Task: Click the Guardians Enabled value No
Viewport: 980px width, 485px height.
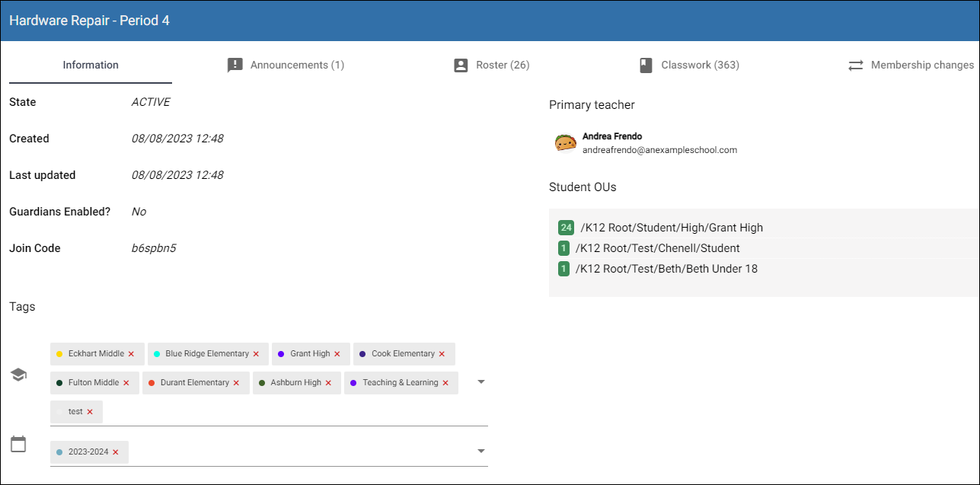Action: [x=139, y=212]
